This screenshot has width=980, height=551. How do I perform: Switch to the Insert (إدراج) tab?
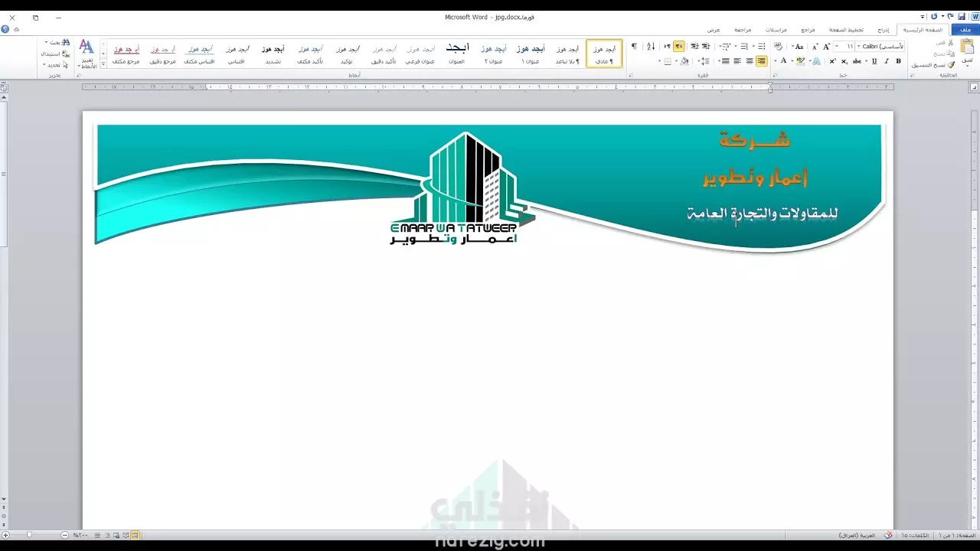pyautogui.click(x=884, y=30)
